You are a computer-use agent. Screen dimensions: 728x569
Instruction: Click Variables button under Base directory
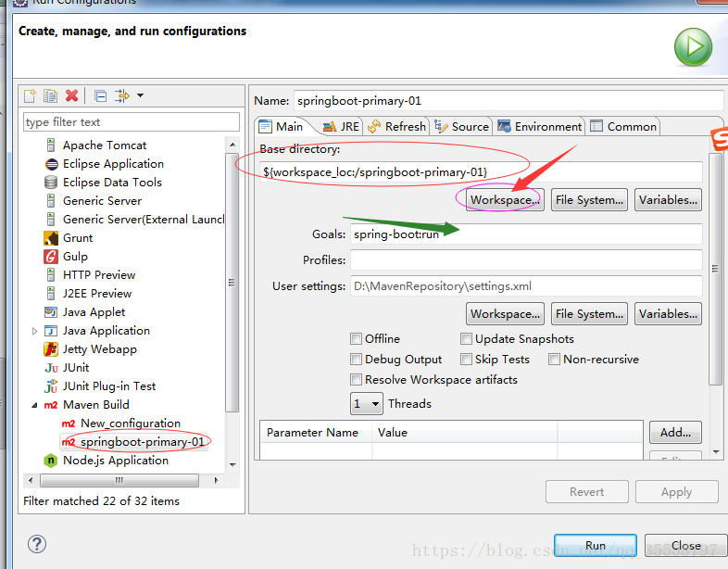point(668,200)
